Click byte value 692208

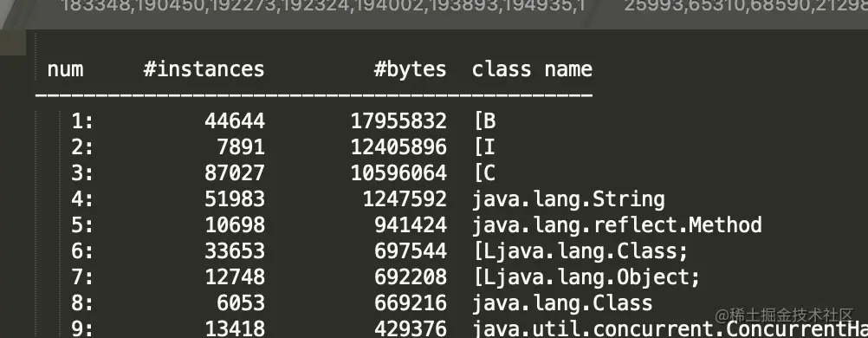(411, 277)
